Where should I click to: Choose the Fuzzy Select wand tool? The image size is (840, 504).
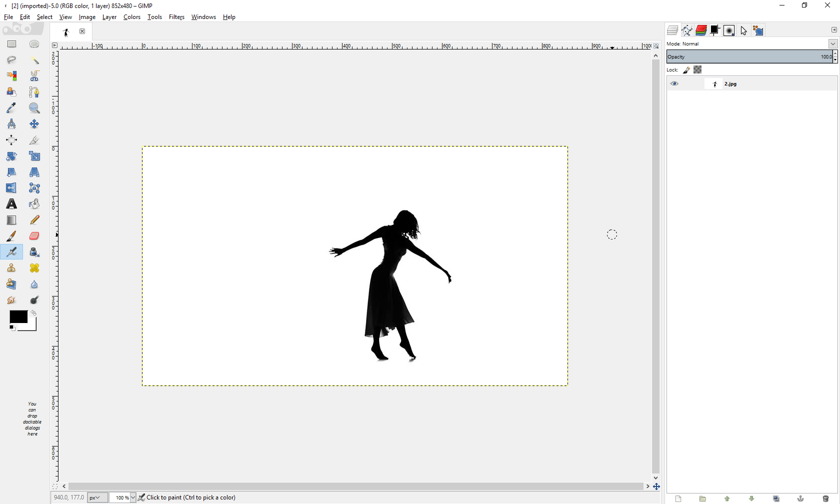(34, 60)
